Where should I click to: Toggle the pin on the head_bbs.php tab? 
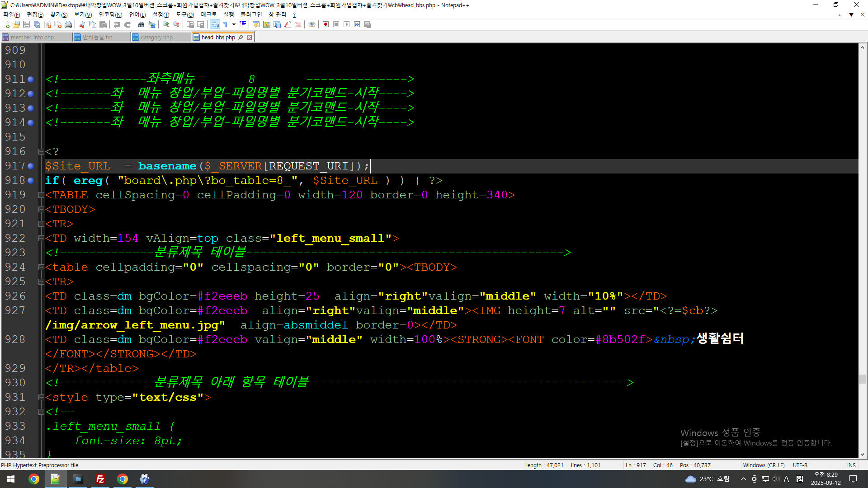point(241,37)
